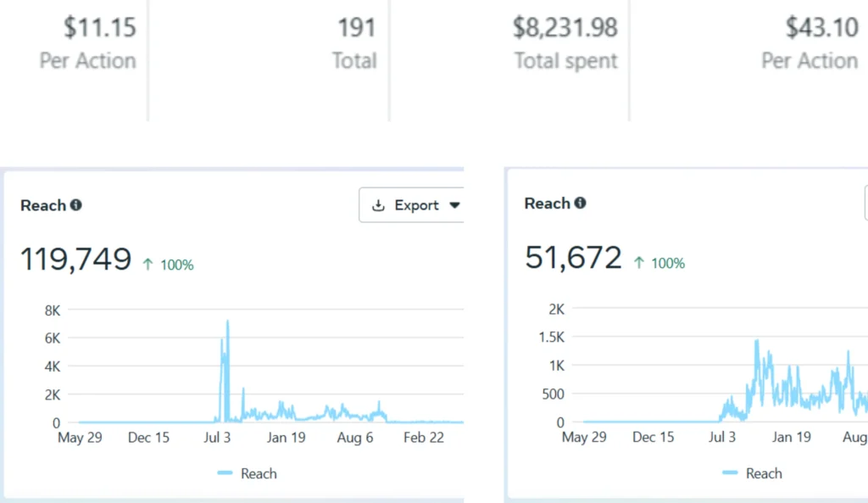The width and height of the screenshot is (868, 503).
Task: Click Dec 15 label on right chart axis
Action: [x=654, y=438]
